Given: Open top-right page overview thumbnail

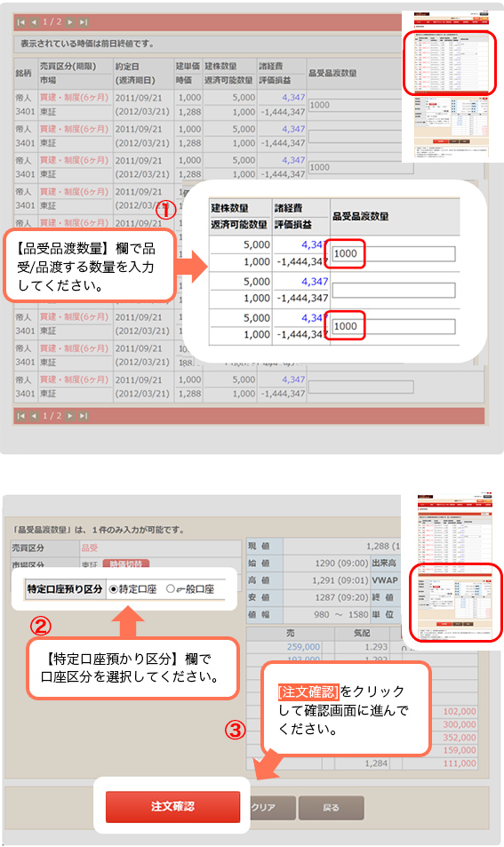Looking at the screenshot, I should 452,86.
